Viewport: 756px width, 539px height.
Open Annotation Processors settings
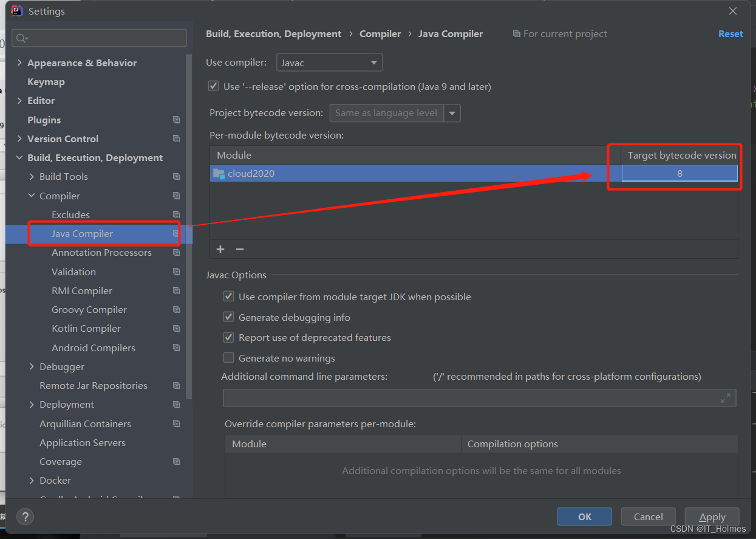coord(101,253)
